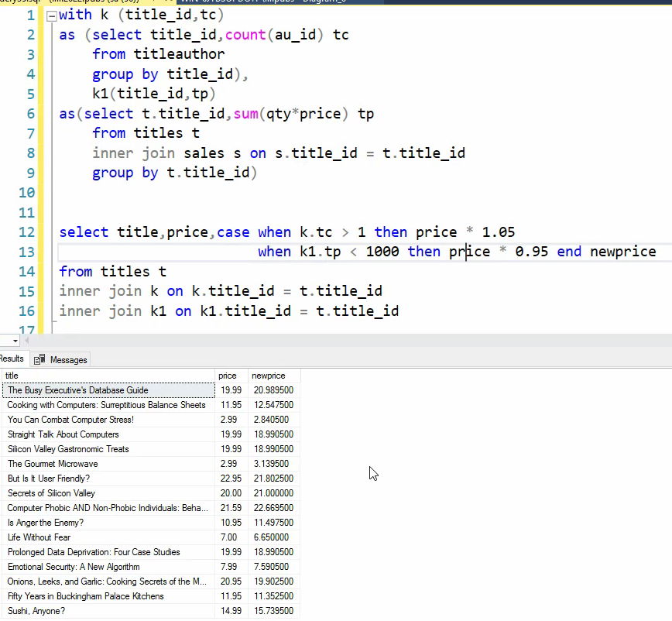Click price value 20.00
The height and width of the screenshot is (621, 672).
(x=231, y=493)
